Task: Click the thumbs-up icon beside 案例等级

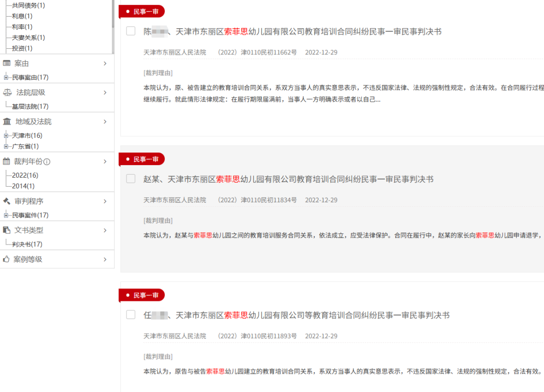Action: click(6, 259)
